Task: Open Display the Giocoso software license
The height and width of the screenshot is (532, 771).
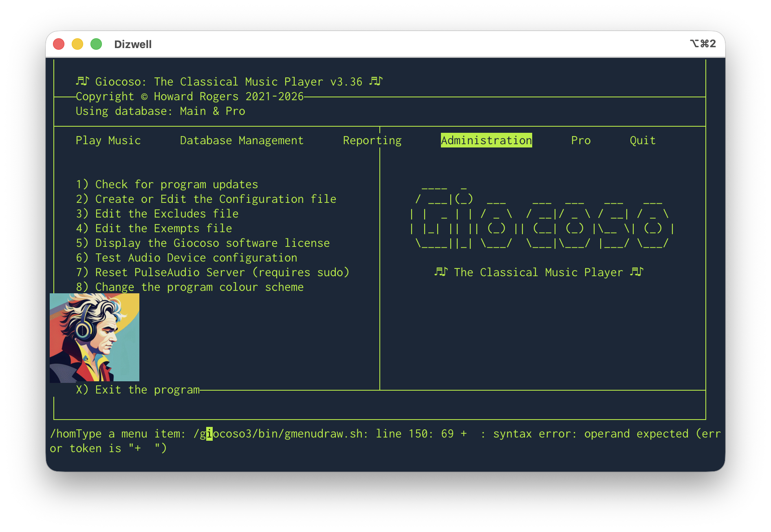Action: coord(203,243)
